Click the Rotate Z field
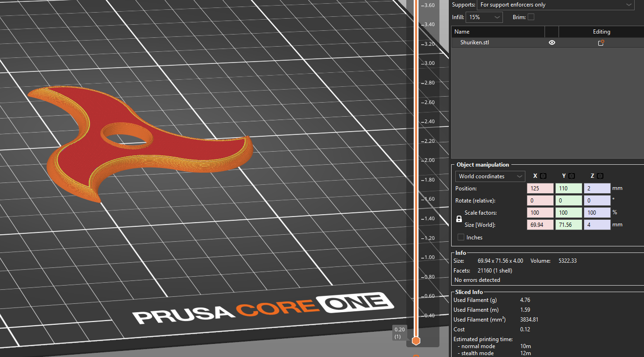 click(x=597, y=201)
